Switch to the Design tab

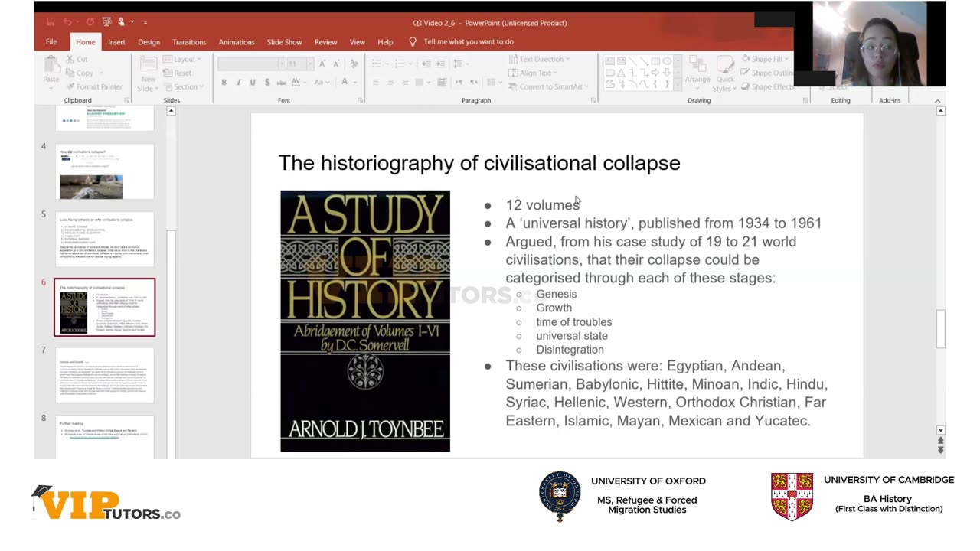pyautogui.click(x=149, y=42)
